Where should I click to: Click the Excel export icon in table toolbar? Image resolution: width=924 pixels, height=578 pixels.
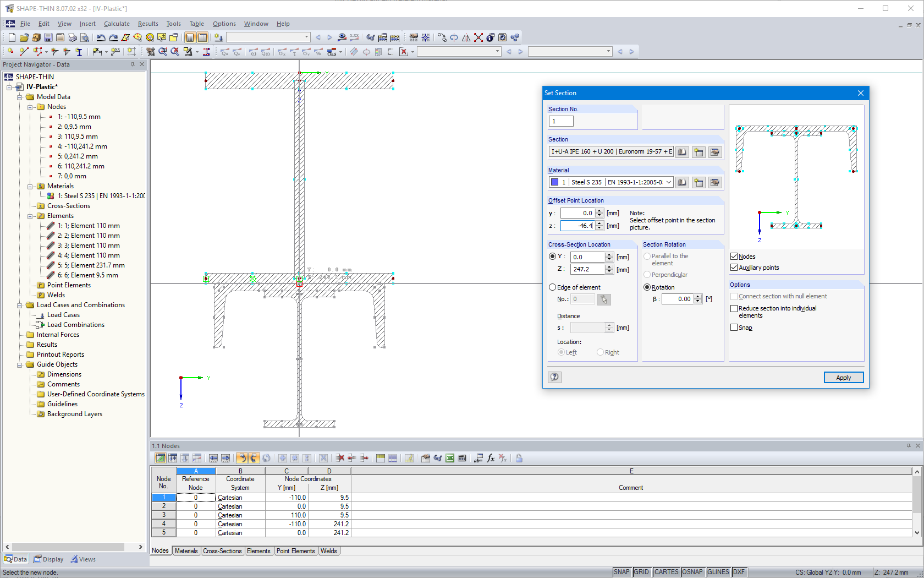point(450,458)
